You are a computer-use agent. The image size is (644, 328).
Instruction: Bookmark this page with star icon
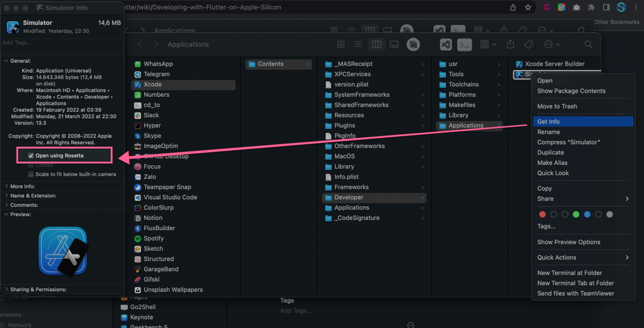tap(528, 8)
